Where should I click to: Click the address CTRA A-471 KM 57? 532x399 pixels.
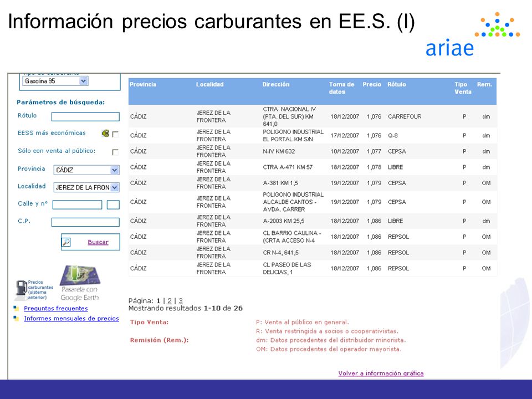pos(288,167)
